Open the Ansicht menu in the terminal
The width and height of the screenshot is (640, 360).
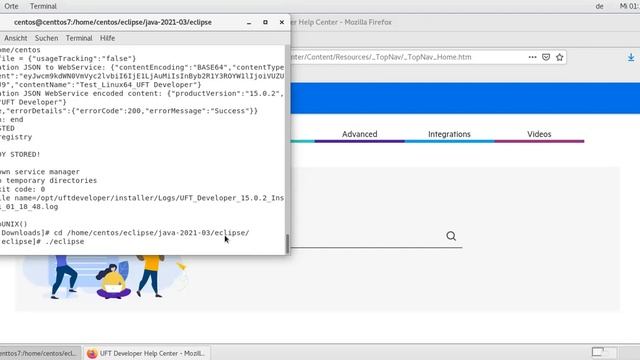16,38
